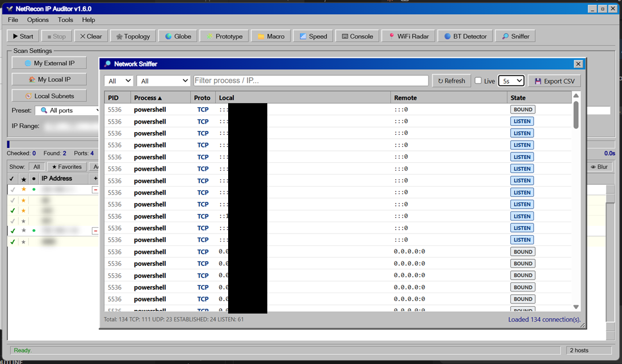Viewport: 622px width, 364px height.
Task: Open the 5s refresh interval dropdown
Action: point(511,81)
